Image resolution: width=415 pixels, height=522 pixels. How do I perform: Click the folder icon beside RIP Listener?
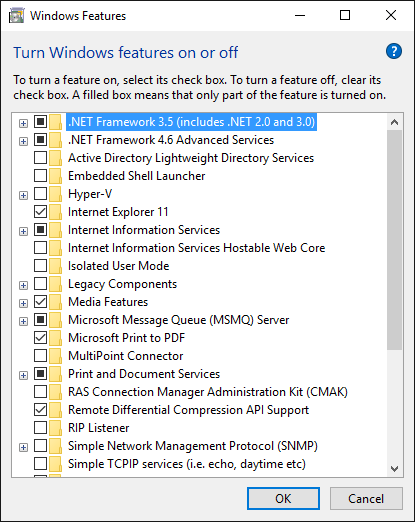(x=55, y=428)
